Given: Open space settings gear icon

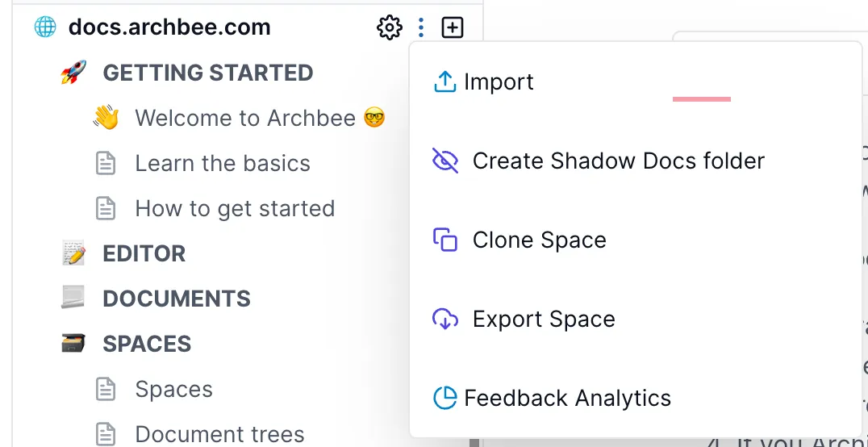Looking at the screenshot, I should 389,27.
